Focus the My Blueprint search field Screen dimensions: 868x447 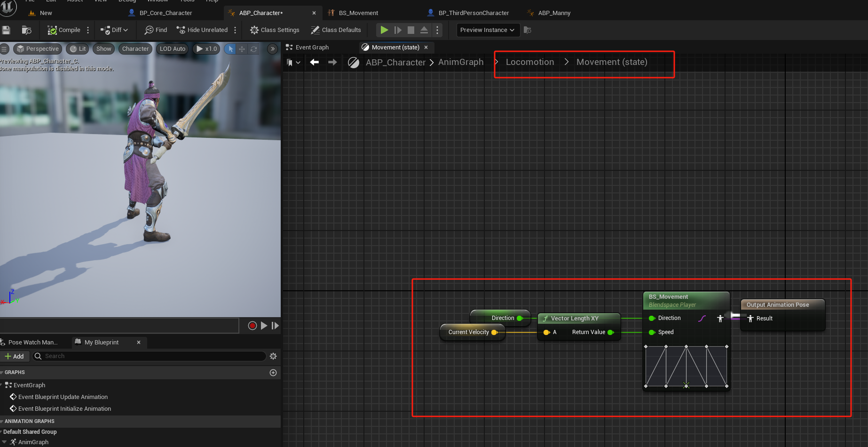149,356
